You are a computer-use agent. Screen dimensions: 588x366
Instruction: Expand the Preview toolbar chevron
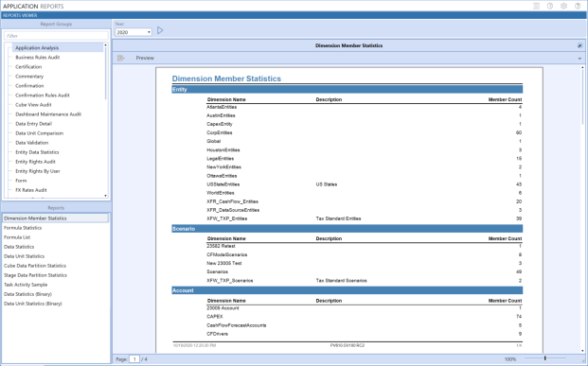[579, 58]
